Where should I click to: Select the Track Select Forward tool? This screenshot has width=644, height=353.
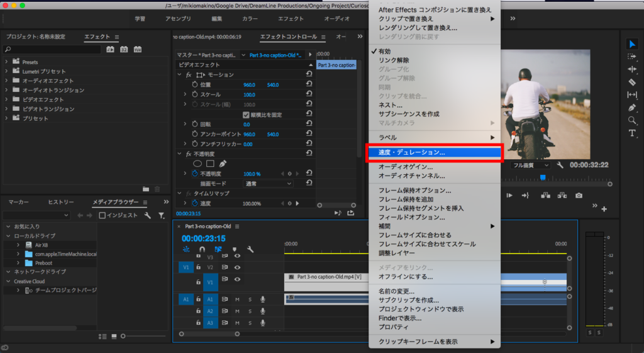point(632,57)
